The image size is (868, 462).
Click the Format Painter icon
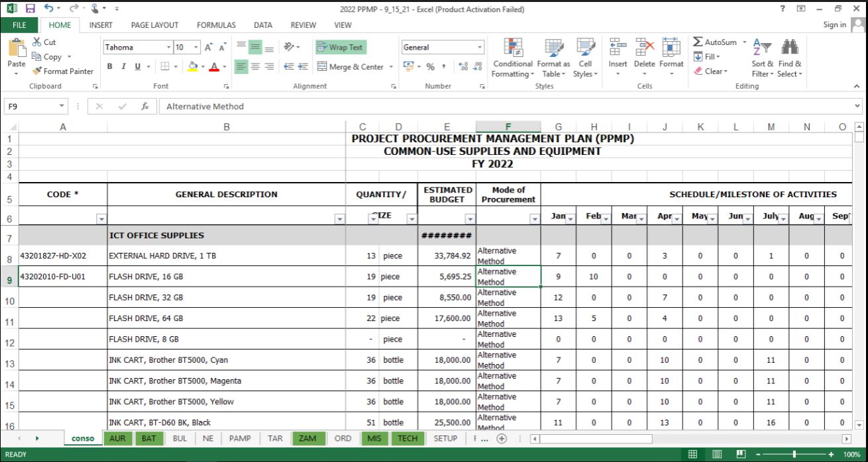pyautogui.click(x=36, y=71)
